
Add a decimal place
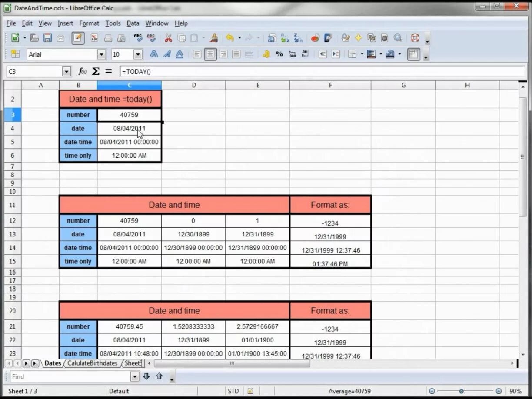(293, 54)
